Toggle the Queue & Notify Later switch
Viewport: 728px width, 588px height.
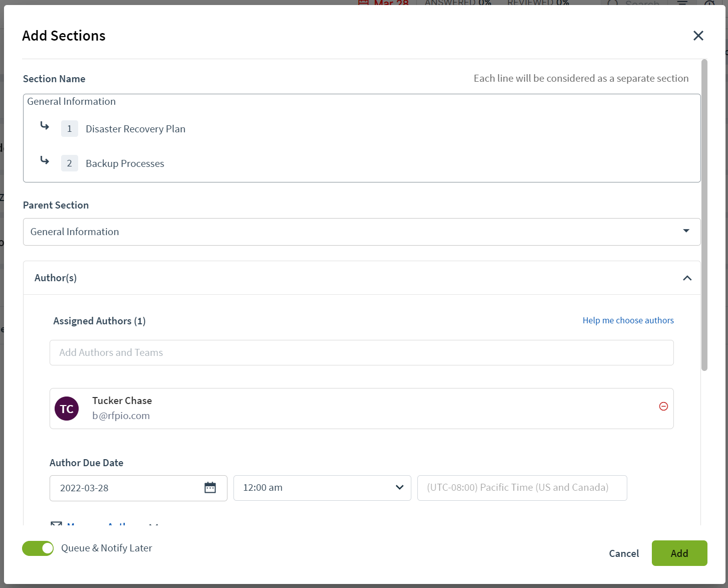point(38,548)
